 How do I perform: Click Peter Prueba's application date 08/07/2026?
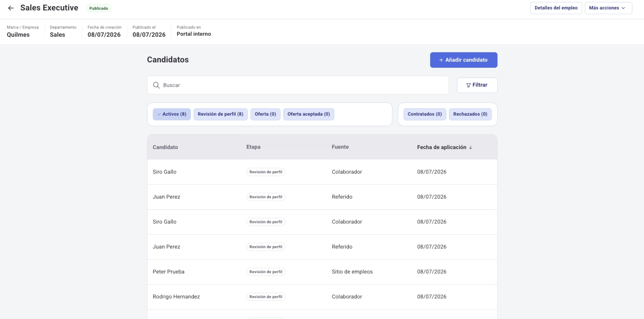(431, 272)
